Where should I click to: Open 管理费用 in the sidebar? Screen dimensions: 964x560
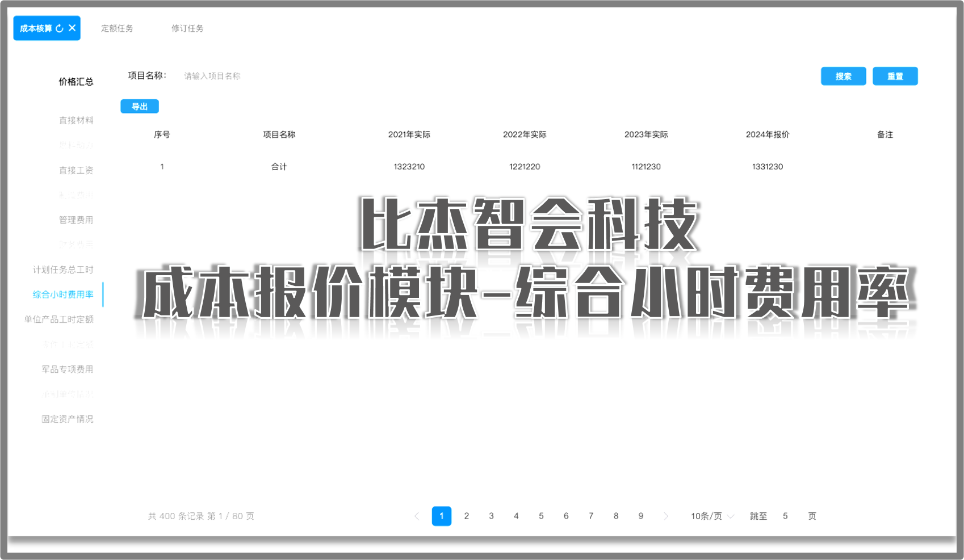click(76, 220)
